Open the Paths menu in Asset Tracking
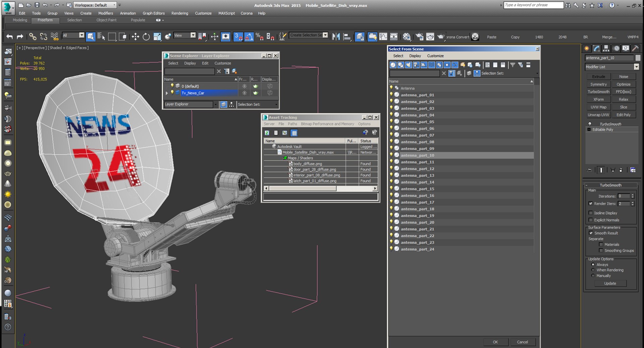Image resolution: width=644 pixels, height=348 pixels. (x=292, y=124)
